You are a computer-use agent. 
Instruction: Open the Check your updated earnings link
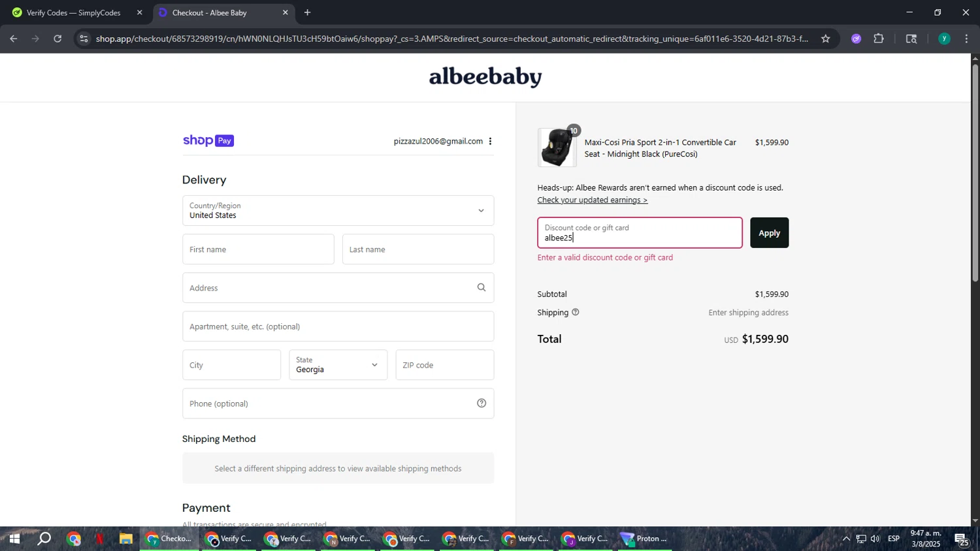point(593,200)
